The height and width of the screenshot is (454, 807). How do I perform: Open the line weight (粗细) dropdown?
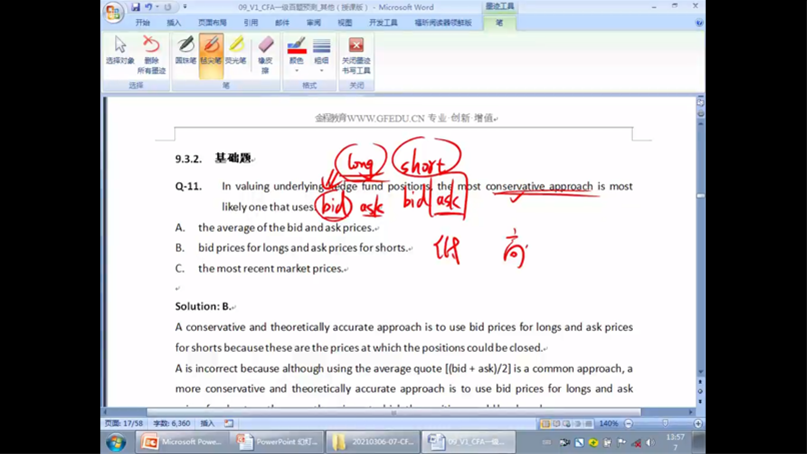pos(322,55)
